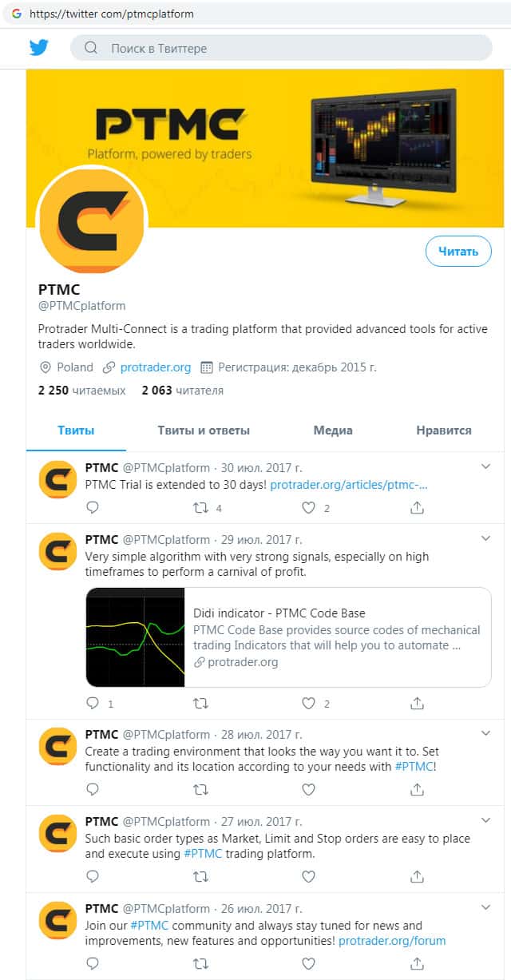Click the Twitter bird logo
Image resolution: width=511 pixels, height=980 pixels.
coord(39,48)
